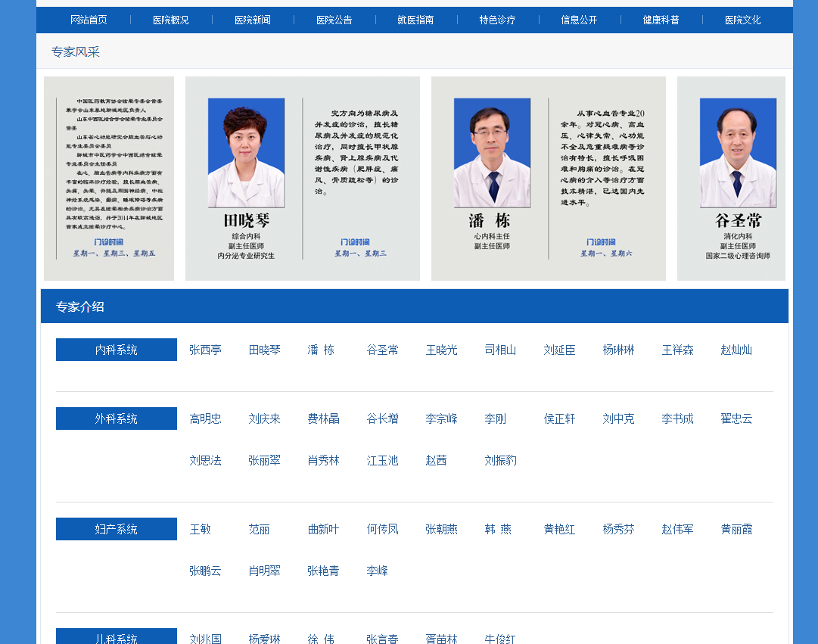Click doctor 田晓琴 name link

(265, 350)
